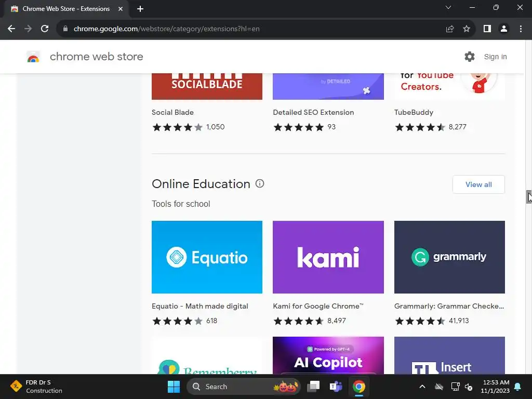Click Kami's 8,497 rating count
Image resolution: width=532 pixels, height=399 pixels.
tap(337, 321)
